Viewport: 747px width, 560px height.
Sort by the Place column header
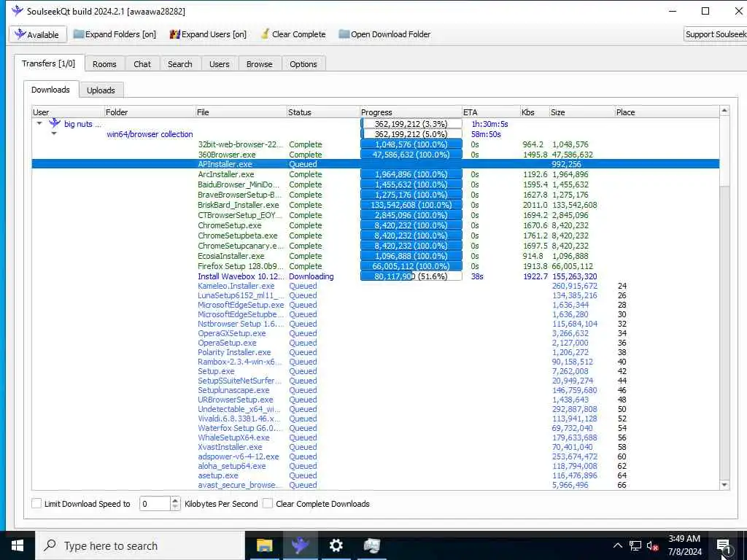667,112
